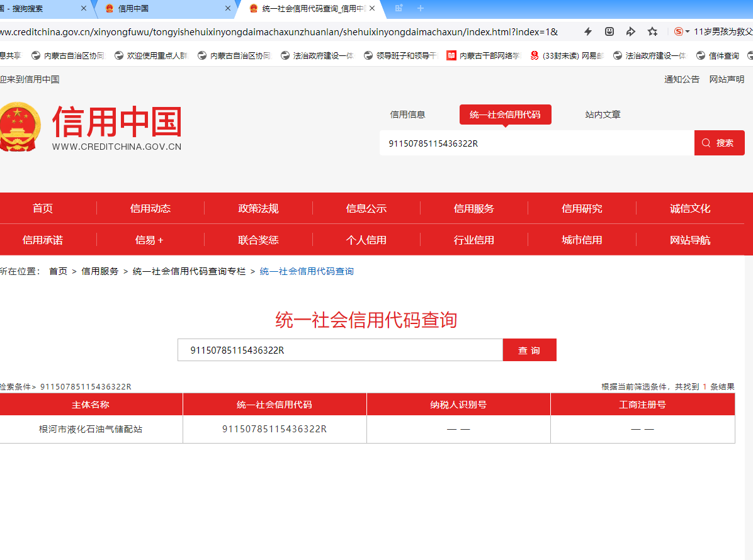Open the (33封未读) 网易邮 bookmark

(567, 55)
